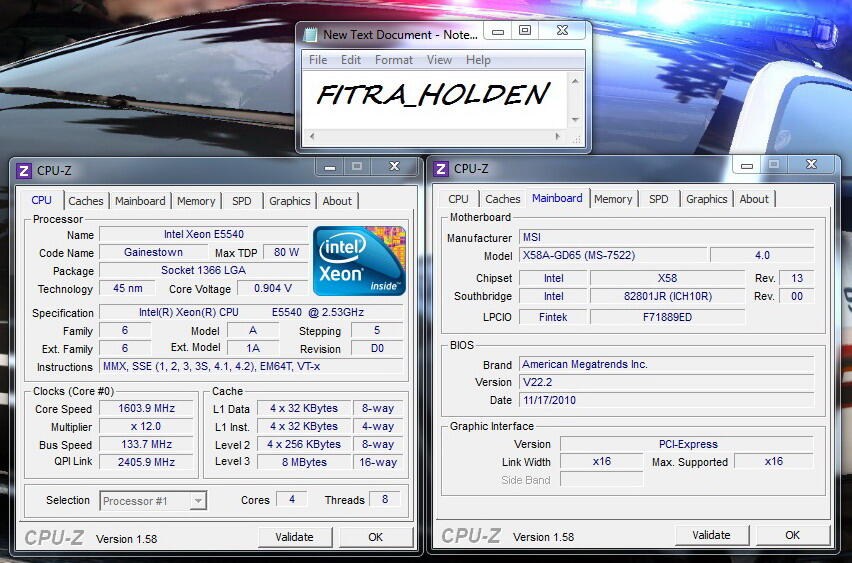Open Notepad Edit menu

[351, 60]
